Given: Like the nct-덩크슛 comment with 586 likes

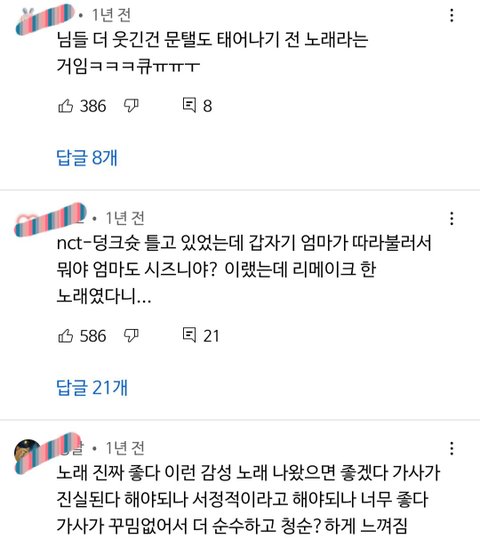Looking at the screenshot, I should coord(65,336).
